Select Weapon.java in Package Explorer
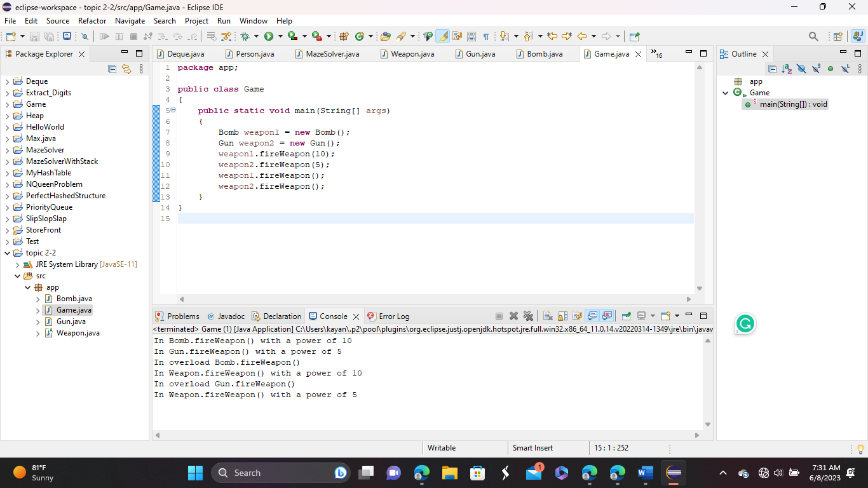Viewport: 868px width, 488px height. [x=78, y=333]
